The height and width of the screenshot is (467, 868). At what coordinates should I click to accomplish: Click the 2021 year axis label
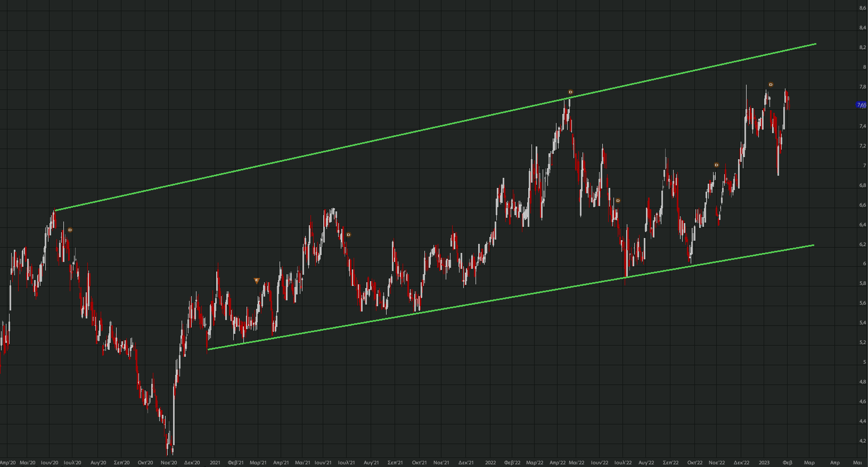click(x=215, y=463)
